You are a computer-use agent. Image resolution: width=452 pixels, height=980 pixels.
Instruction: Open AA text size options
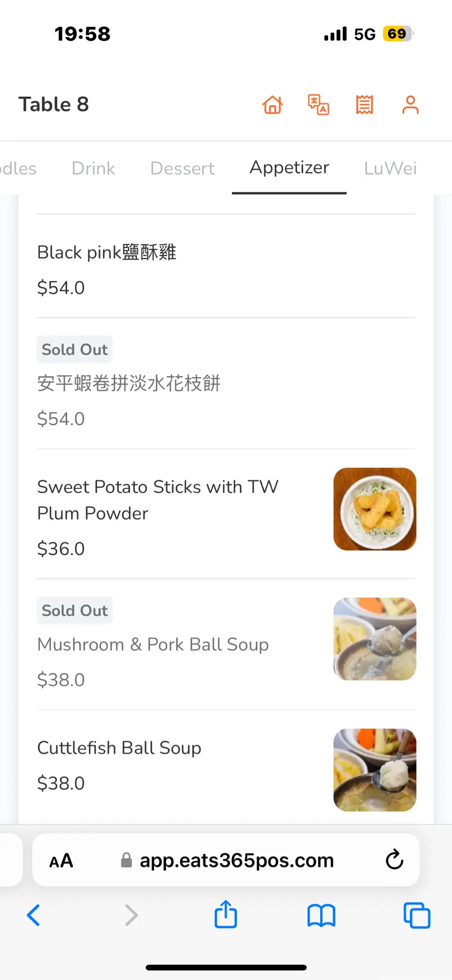61,860
